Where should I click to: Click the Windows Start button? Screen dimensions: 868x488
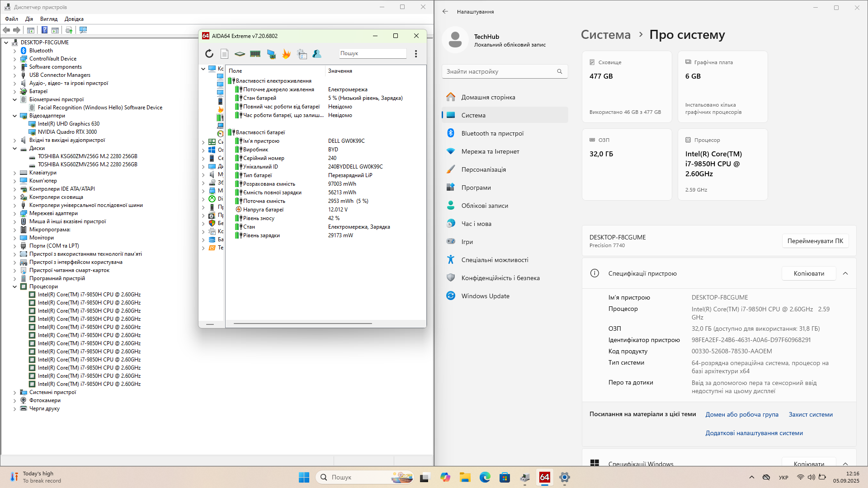pyautogui.click(x=304, y=477)
